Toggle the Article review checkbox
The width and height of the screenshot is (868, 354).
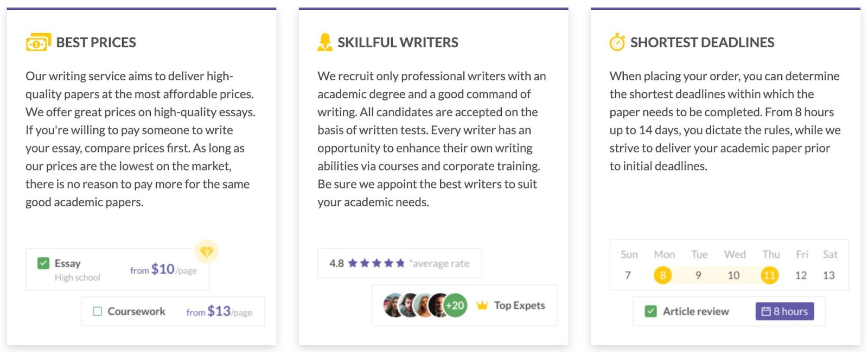point(650,311)
